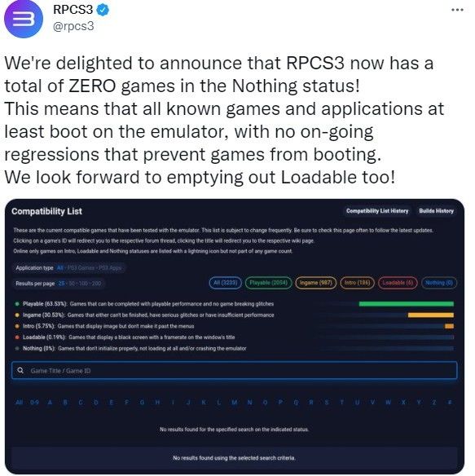Click the Game Title / Game ID search field
The height and width of the screenshot is (476, 475).
[x=234, y=370]
